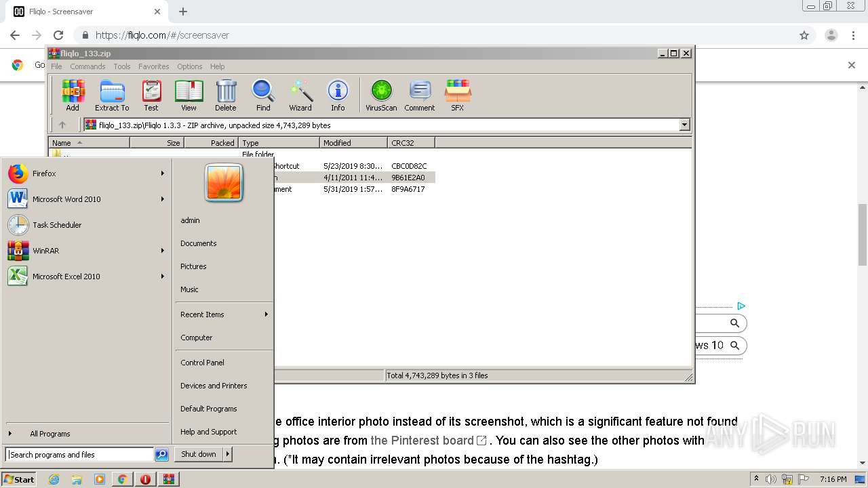Open Firefox from Start menu
Image resolution: width=868 pixels, height=488 pixels.
coord(85,174)
